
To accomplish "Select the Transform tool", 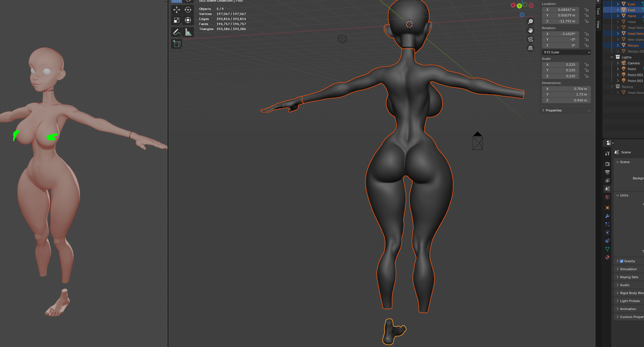I will click(x=188, y=20).
